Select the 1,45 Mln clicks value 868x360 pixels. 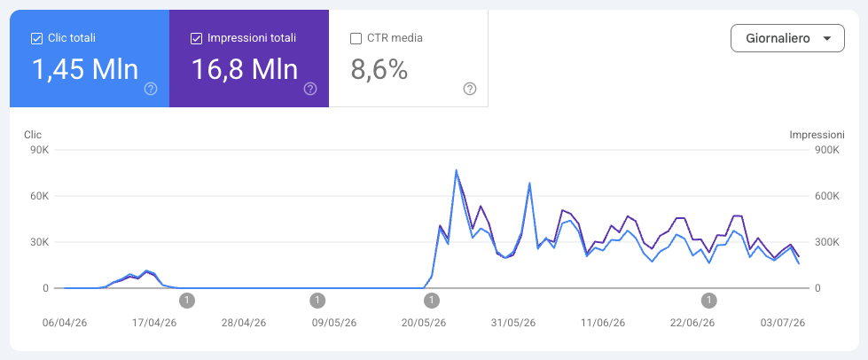85,70
